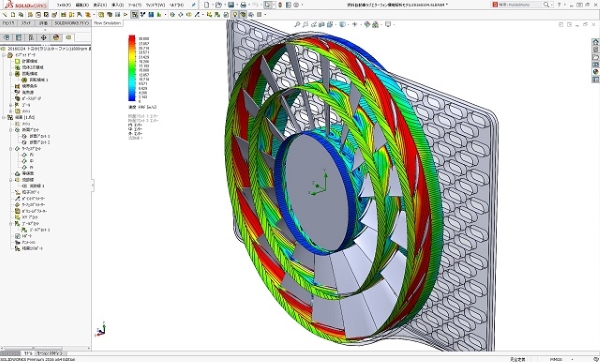Click the Save icon in top toolbar

coord(231,5)
